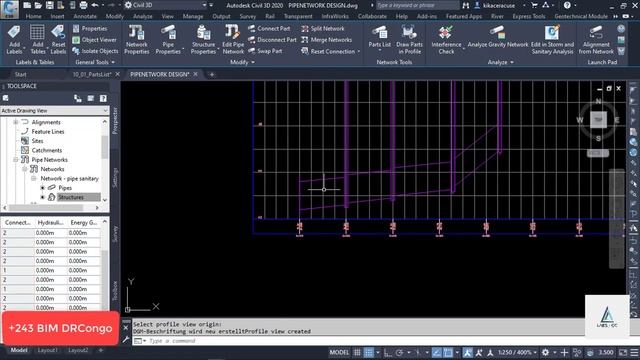Click the Connect Part tool
This screenshot has height=360, width=640.
tap(269, 29)
